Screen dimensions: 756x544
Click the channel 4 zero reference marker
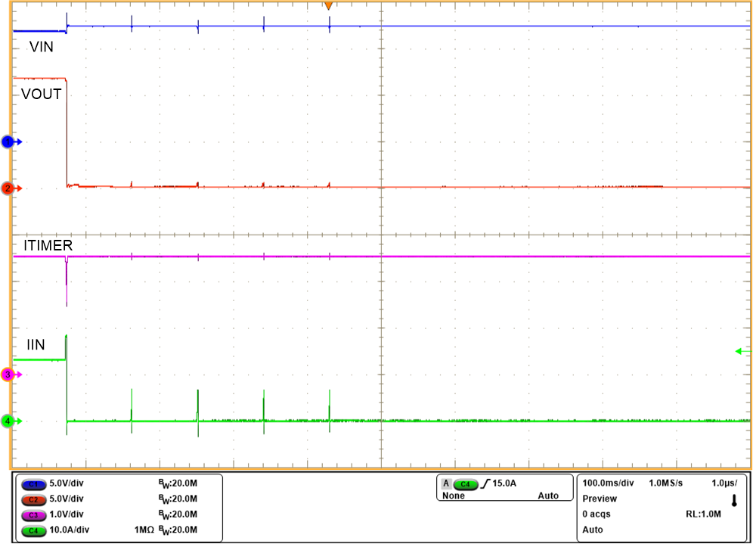(8, 422)
